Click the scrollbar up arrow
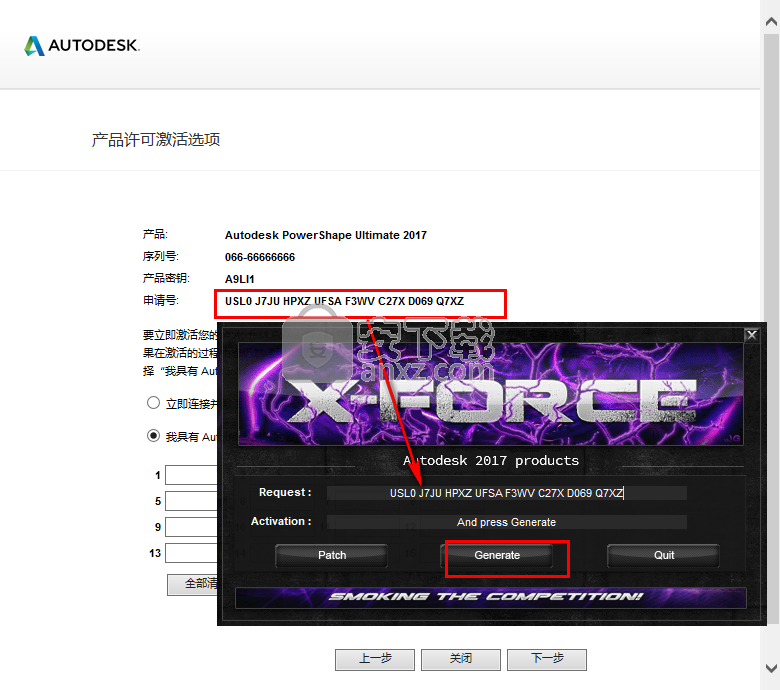 click(x=771, y=21)
